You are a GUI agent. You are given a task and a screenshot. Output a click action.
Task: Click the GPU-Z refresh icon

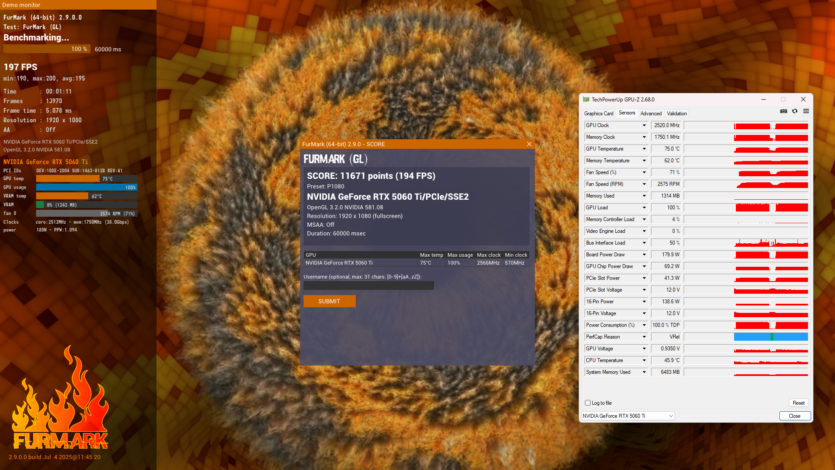[795, 111]
